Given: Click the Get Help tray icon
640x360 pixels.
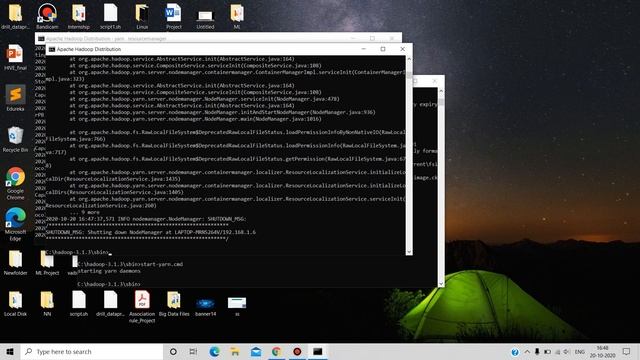Looking at the screenshot, I should [515, 352].
